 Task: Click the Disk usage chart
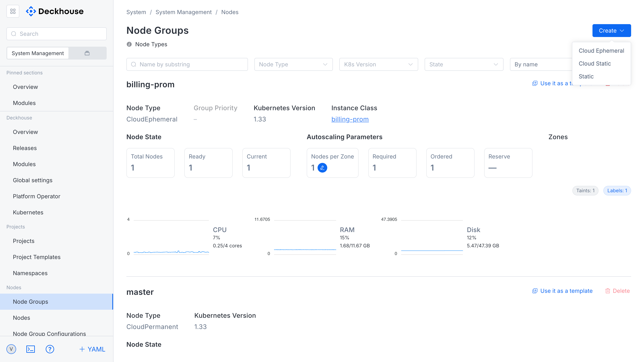(432, 237)
